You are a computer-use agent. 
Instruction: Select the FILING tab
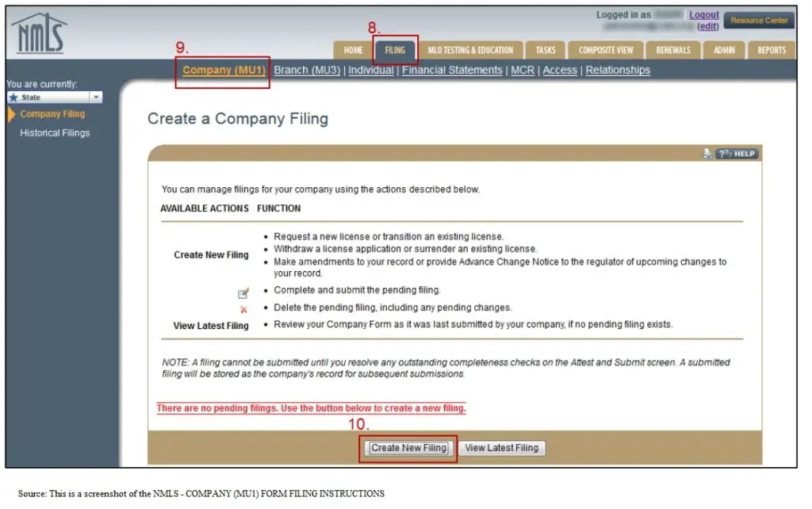coord(395,50)
